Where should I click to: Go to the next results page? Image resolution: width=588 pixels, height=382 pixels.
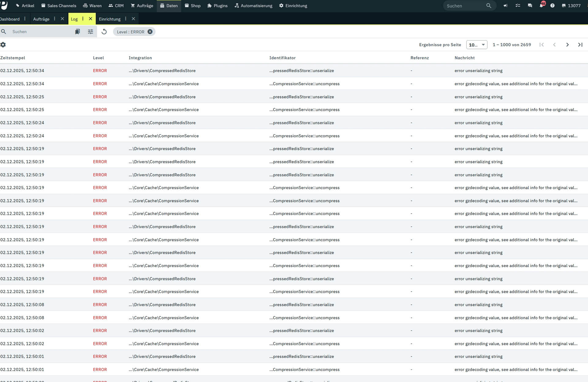[x=567, y=45]
